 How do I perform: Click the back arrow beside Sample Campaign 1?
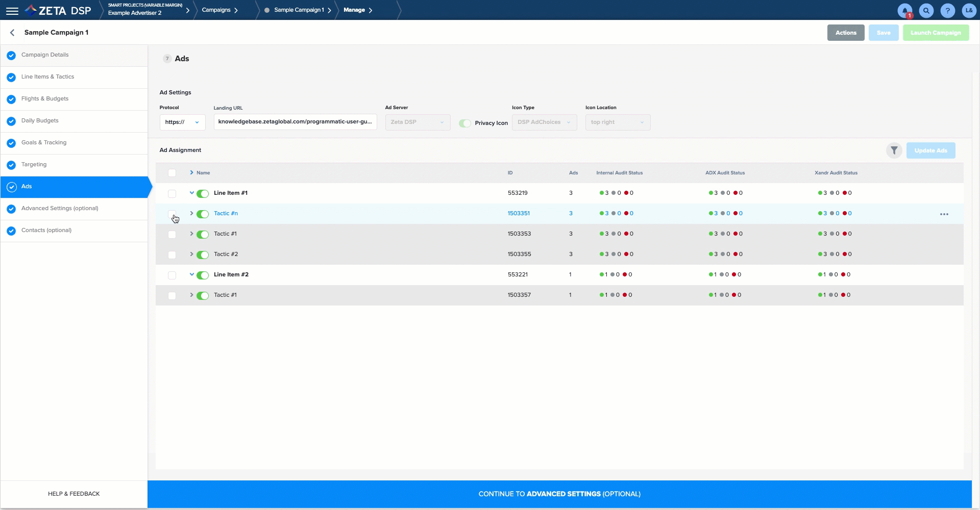pos(12,33)
